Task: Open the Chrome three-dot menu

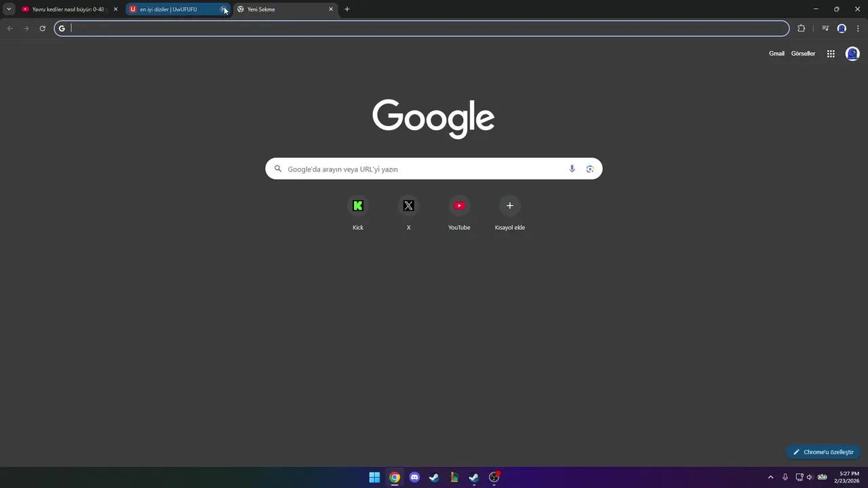Action: (x=858, y=28)
